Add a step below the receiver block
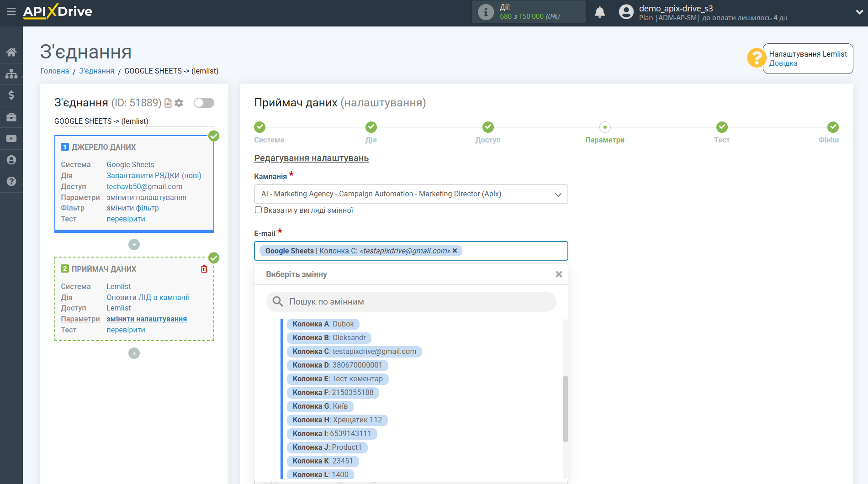The image size is (868, 484). (x=134, y=353)
